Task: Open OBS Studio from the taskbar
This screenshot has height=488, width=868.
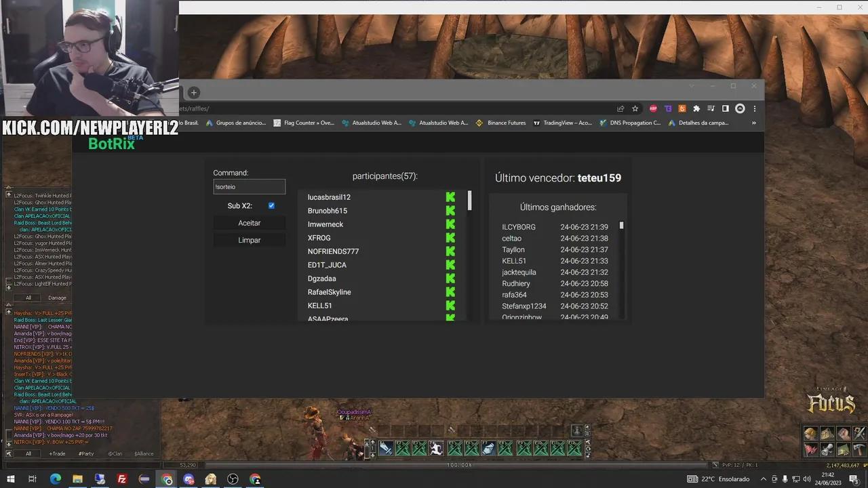Action: click(233, 479)
